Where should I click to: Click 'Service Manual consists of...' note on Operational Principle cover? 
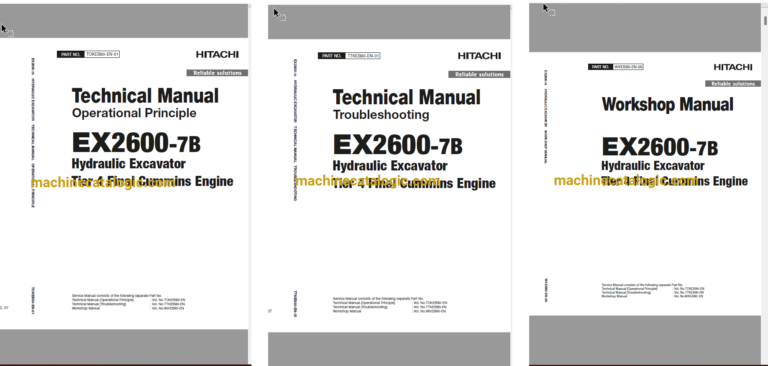[129, 302]
